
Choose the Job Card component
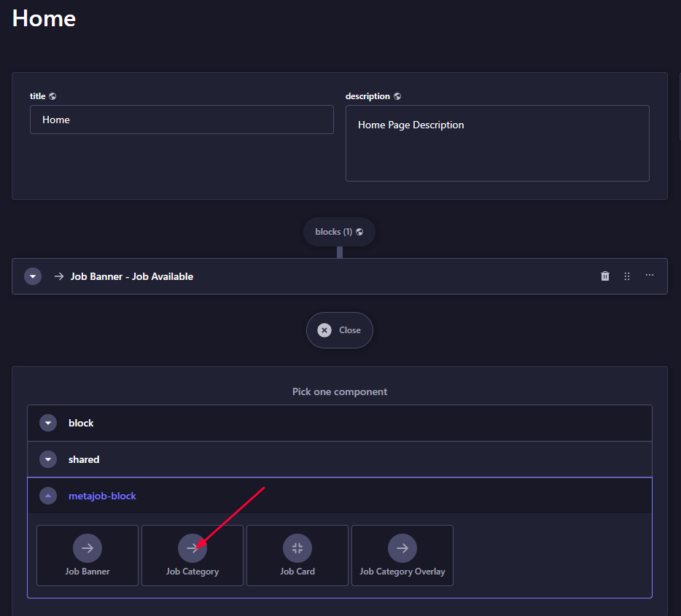point(297,555)
